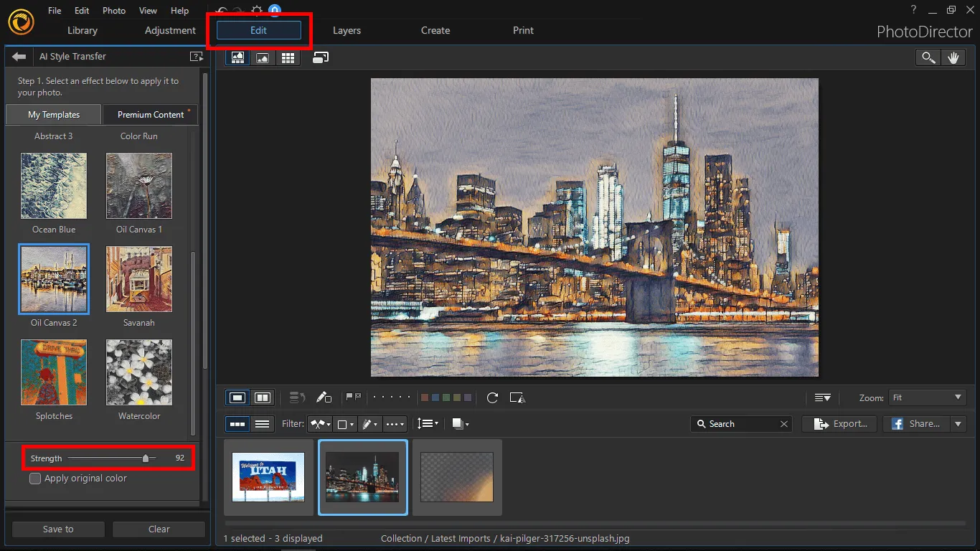Toggle list view for the browser panel
This screenshot has width=980, height=551.
[263, 424]
